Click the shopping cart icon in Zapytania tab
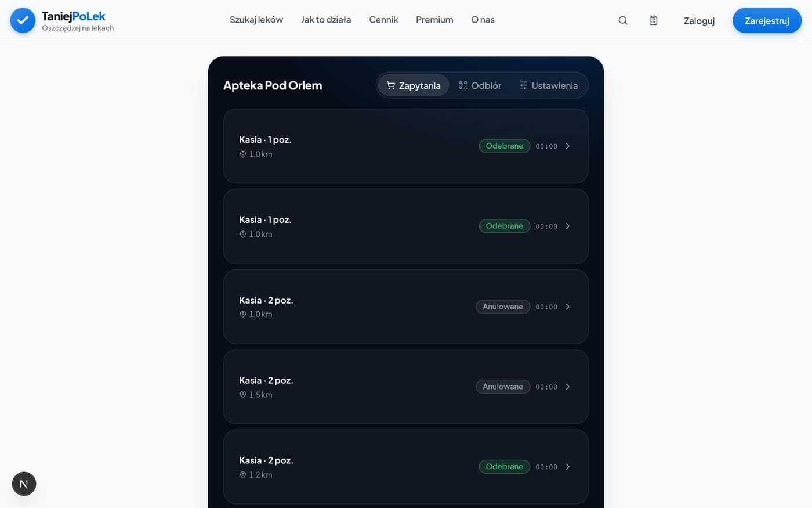Image resolution: width=812 pixels, height=508 pixels. click(x=391, y=85)
